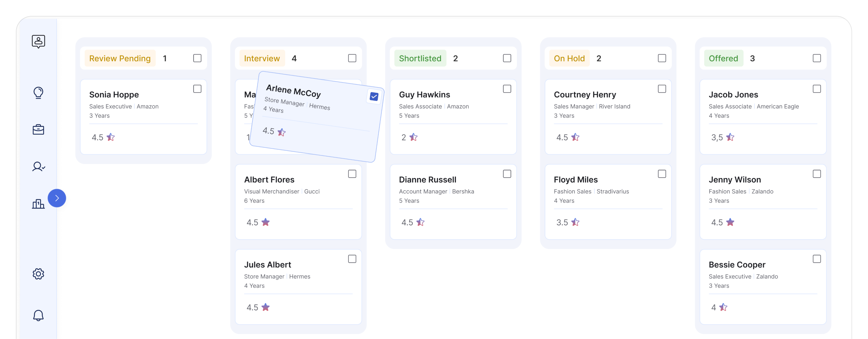The image size is (868, 339).
Task: Click the star rating on Jules Albert card
Action: pyautogui.click(x=266, y=307)
